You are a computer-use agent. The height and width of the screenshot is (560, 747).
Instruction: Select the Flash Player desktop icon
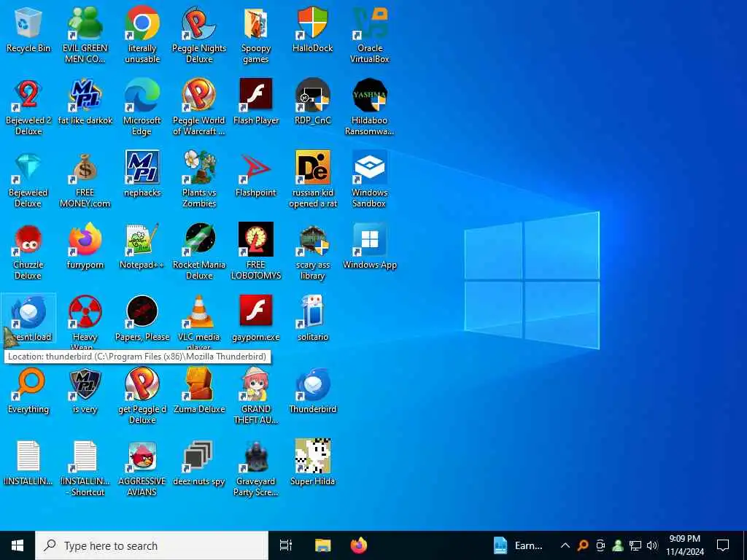point(256,102)
